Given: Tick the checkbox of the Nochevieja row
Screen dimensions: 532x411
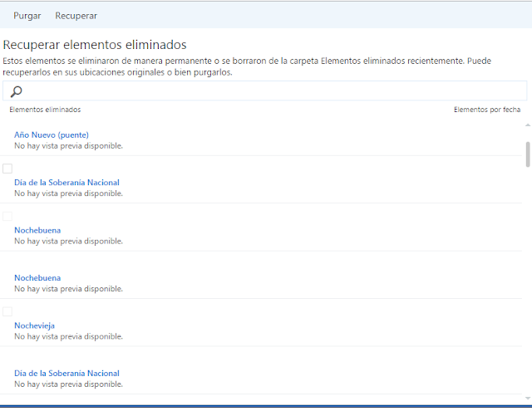Looking at the screenshot, I should tap(7, 311).
